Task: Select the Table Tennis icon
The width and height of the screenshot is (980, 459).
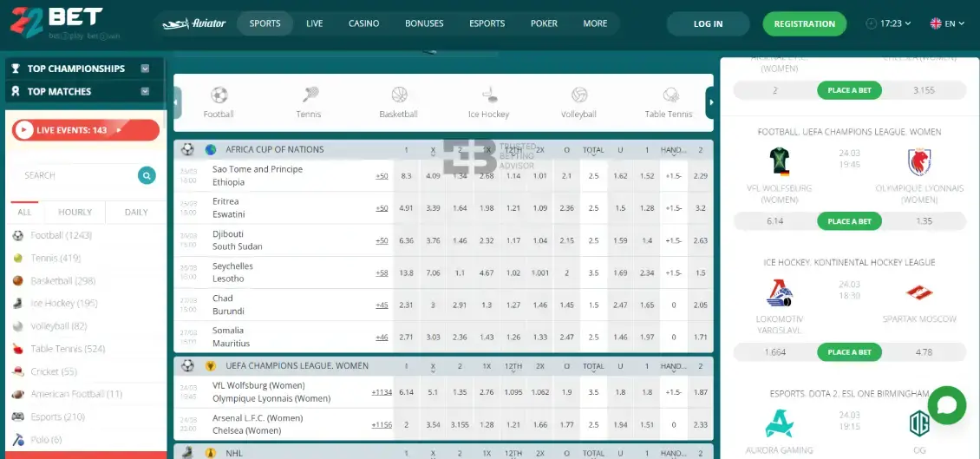Action: 670,95
